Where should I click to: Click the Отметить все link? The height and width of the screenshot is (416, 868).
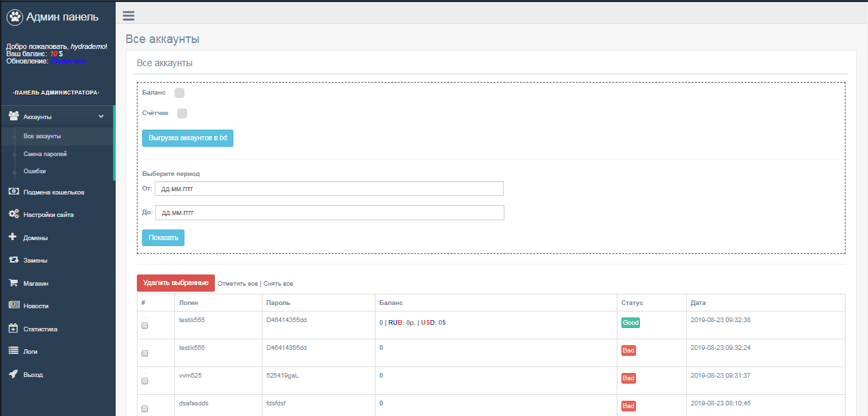point(237,284)
